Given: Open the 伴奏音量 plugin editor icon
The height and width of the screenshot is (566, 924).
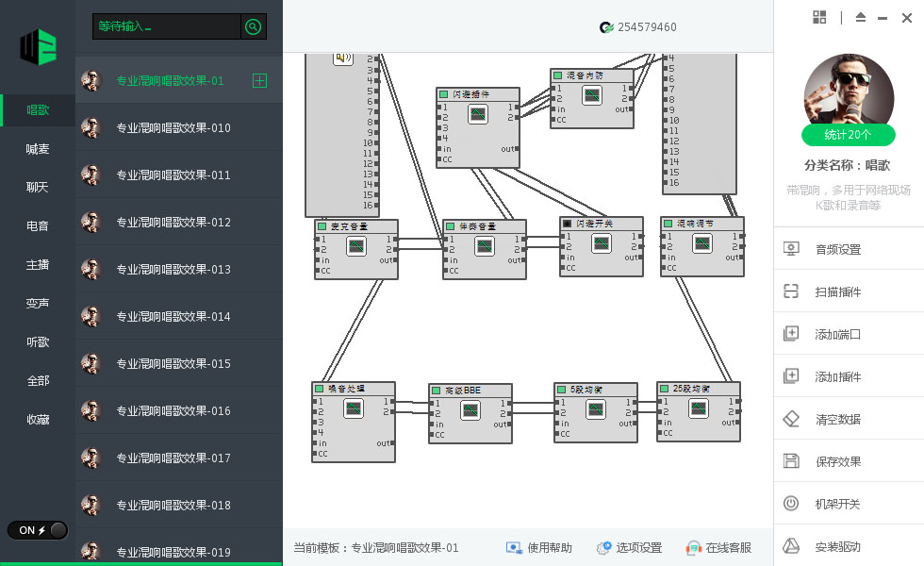Looking at the screenshot, I should [485, 246].
